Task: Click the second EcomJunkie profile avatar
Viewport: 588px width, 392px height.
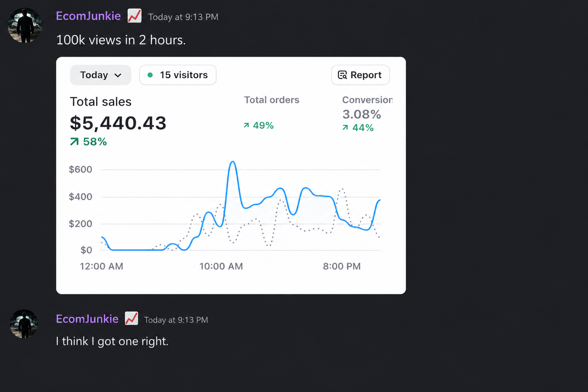Action: tap(24, 324)
